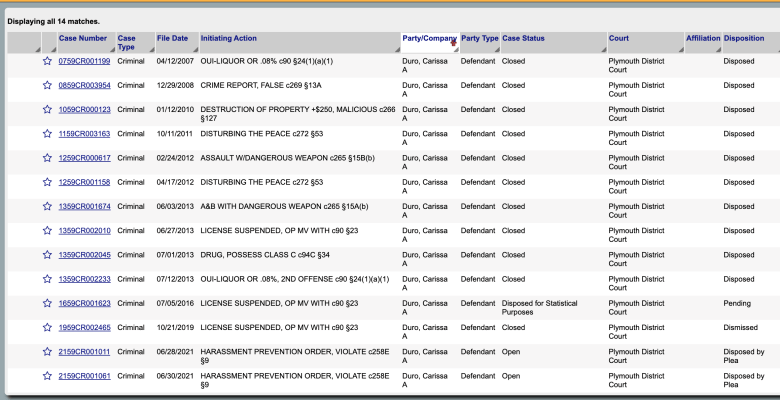The image size is (780, 400).
Task: Star case 1359CR002010 row
Action: coord(47,230)
